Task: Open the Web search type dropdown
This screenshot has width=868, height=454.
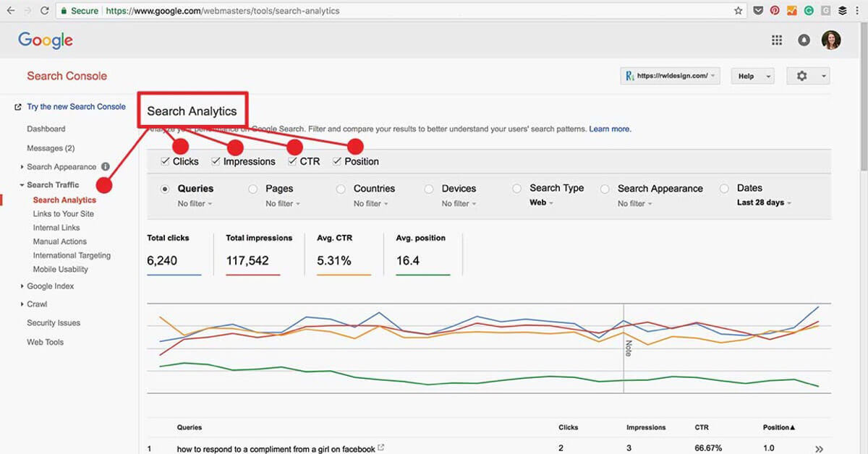Action: (541, 203)
